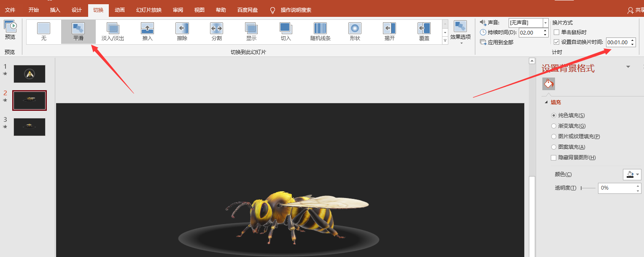Choose the 形状 shape transition
The image size is (644, 257).
pos(355,32)
